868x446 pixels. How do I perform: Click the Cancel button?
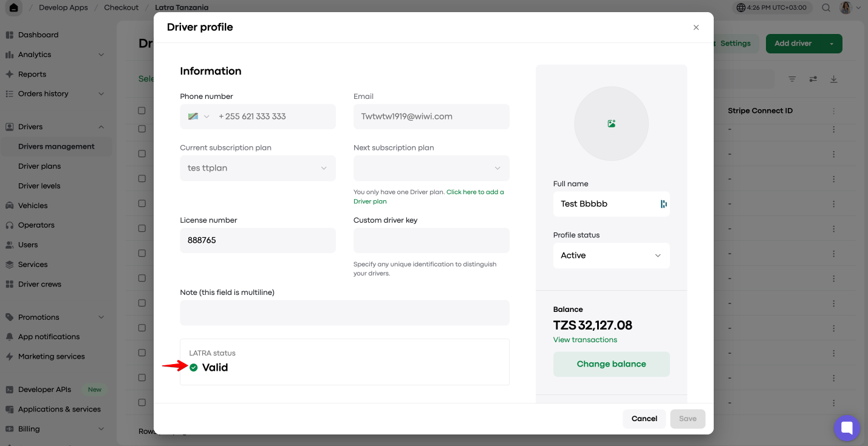644,419
